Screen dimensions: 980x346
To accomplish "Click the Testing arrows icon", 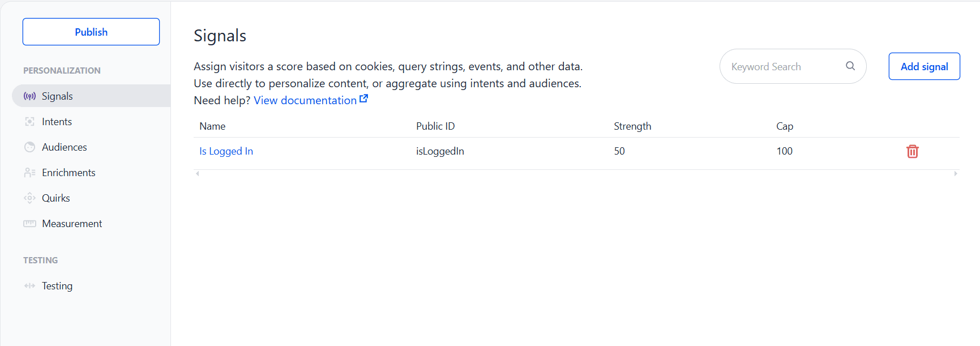I will (x=29, y=286).
